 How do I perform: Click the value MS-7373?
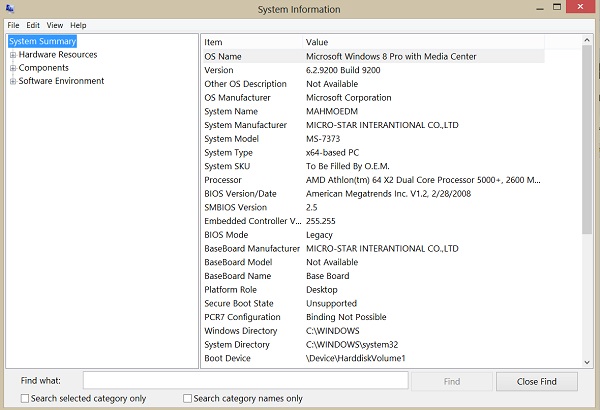(323, 139)
